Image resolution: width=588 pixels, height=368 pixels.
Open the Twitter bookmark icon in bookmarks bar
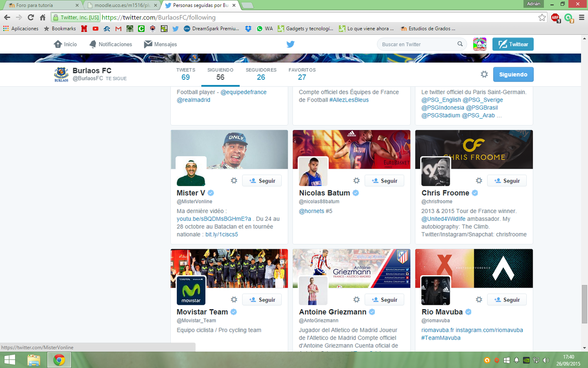click(x=175, y=28)
